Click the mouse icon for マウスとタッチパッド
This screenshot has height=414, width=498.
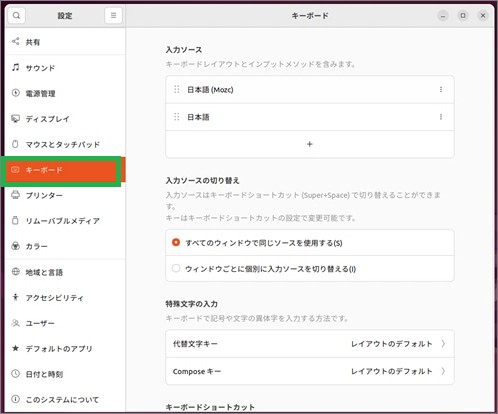(15, 144)
